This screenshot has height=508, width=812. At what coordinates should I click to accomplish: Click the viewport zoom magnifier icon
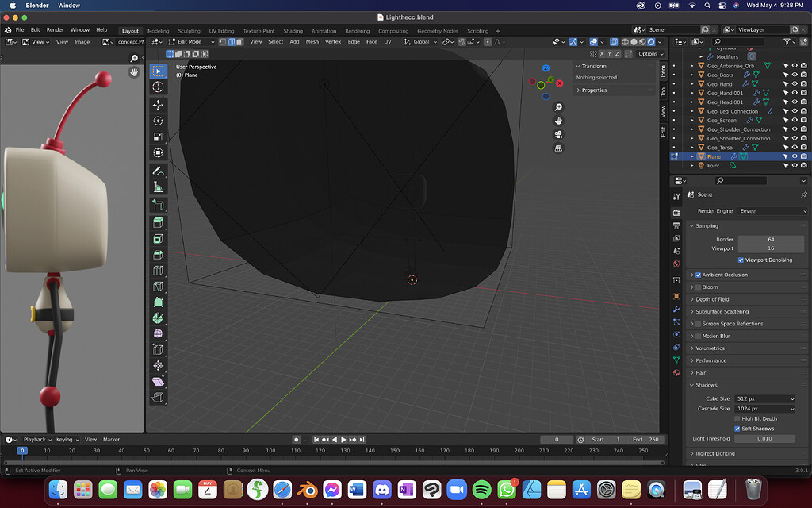click(x=558, y=107)
